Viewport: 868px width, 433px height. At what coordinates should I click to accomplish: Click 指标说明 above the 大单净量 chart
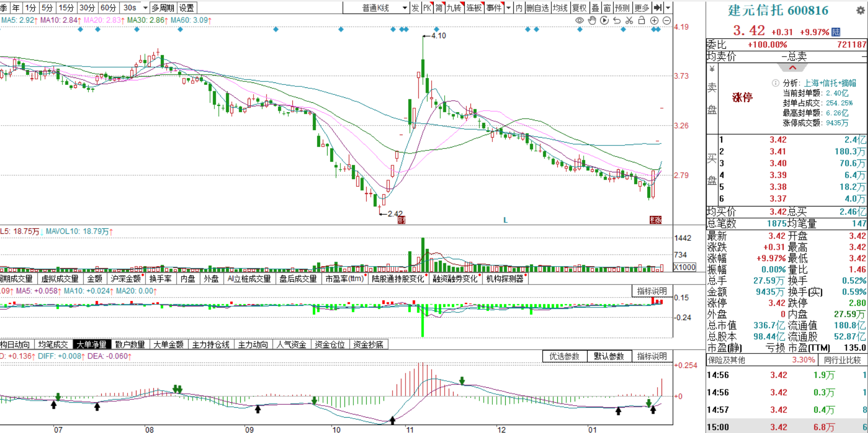652,291
